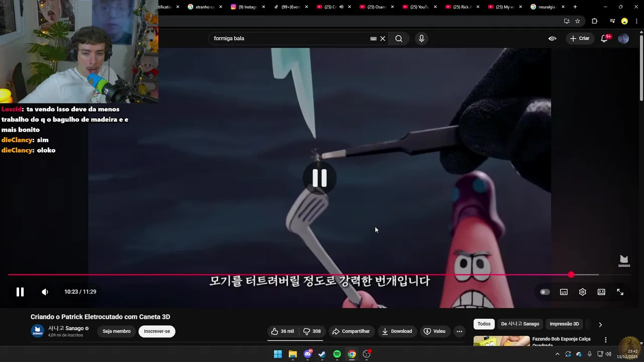This screenshot has height=362, width=644.
Task: Toggle the autoplay switch in player controls
Action: pos(545,292)
